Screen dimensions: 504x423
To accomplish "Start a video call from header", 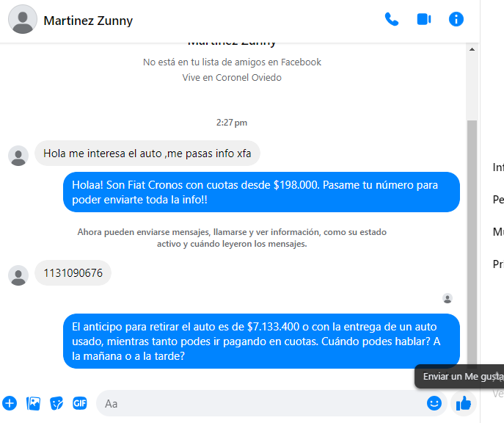I will pyautogui.click(x=424, y=19).
